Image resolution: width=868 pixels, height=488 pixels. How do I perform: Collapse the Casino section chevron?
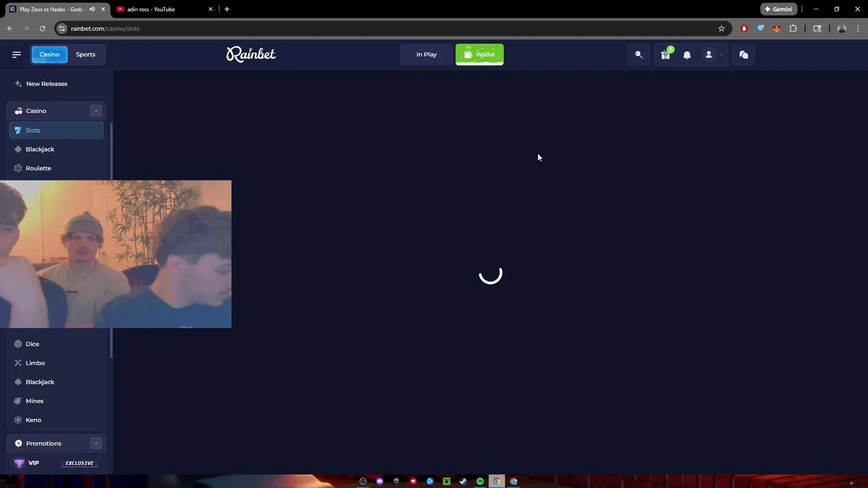tap(96, 110)
